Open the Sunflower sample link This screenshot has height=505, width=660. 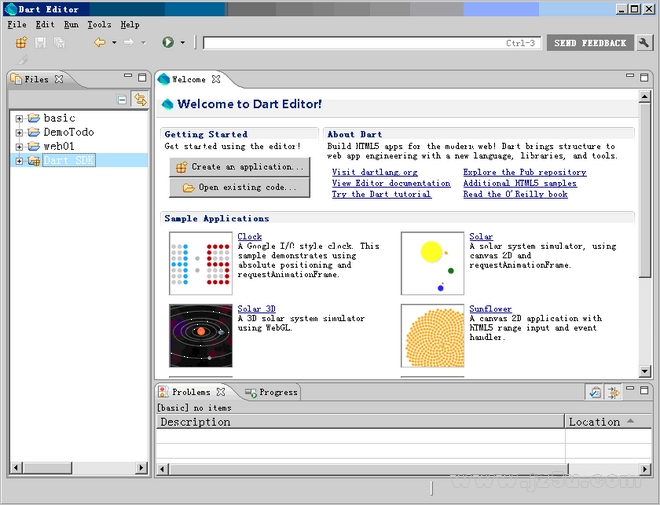click(x=490, y=309)
